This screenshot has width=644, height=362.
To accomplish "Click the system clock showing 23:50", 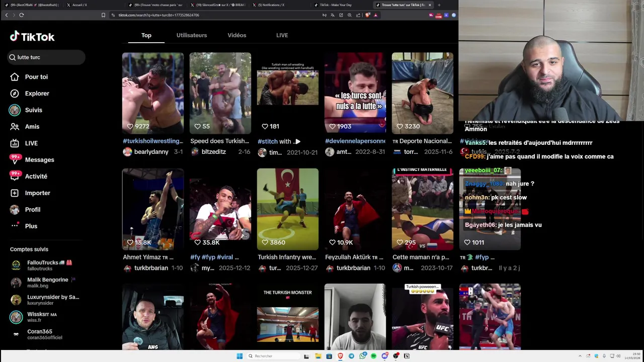I will [x=632, y=356].
